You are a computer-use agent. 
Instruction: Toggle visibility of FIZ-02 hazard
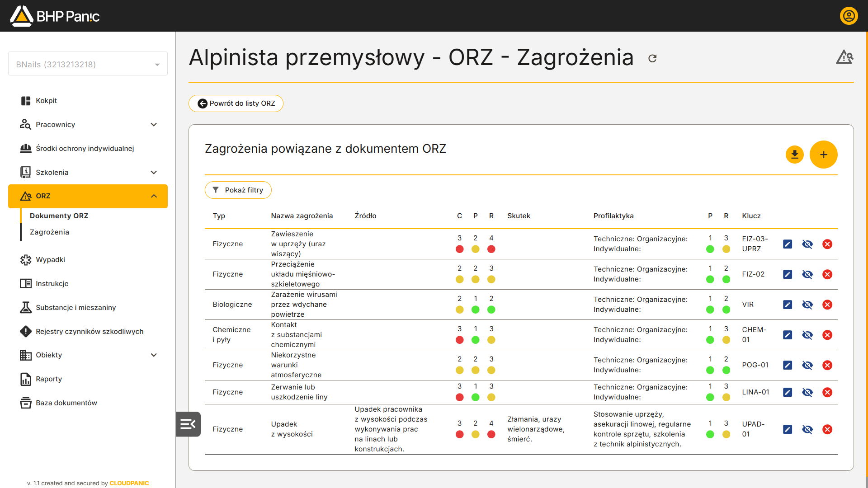[807, 274]
